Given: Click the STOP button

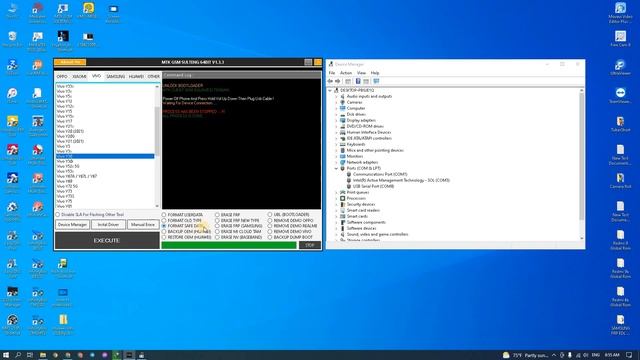Looking at the screenshot, I should pyautogui.click(x=310, y=245).
